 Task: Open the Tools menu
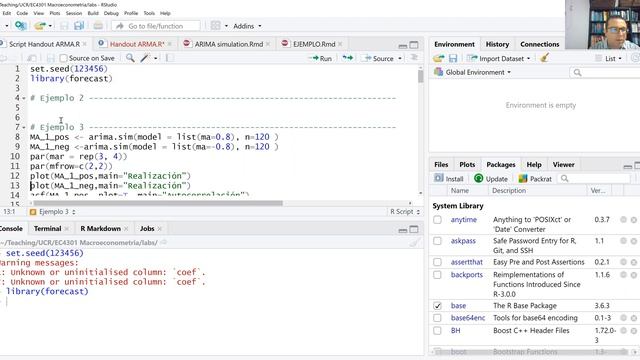click(149, 13)
